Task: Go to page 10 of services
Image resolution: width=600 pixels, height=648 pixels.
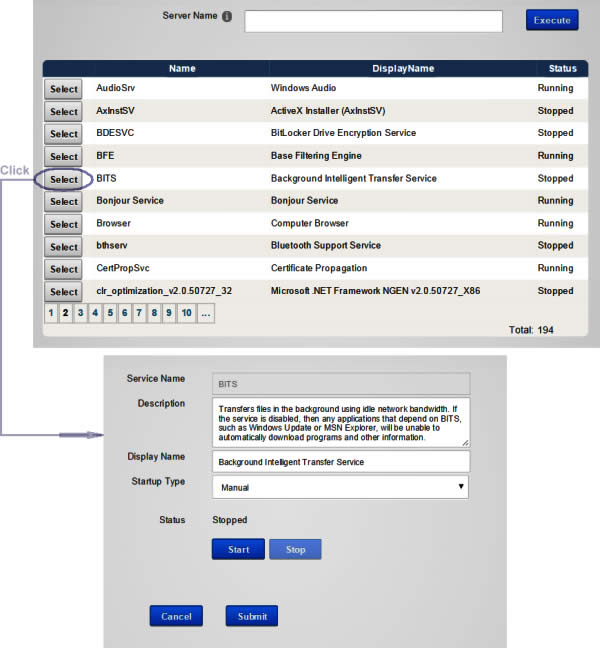Action: (186, 313)
